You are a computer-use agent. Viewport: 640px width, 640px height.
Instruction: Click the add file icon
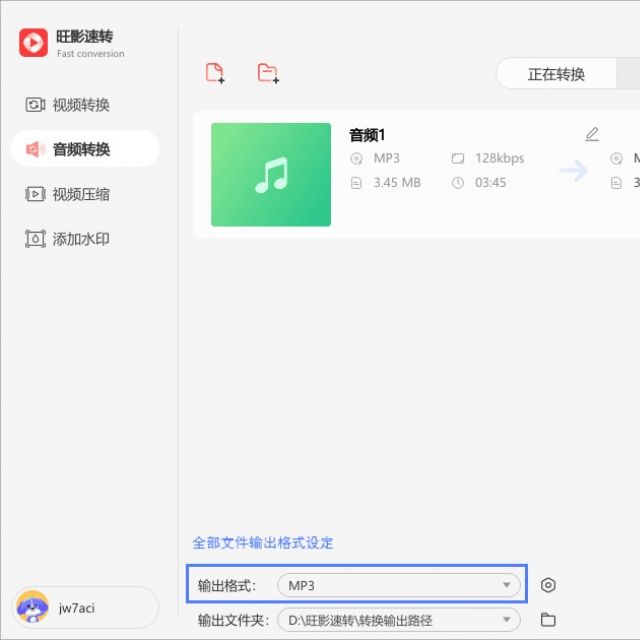tap(215, 73)
